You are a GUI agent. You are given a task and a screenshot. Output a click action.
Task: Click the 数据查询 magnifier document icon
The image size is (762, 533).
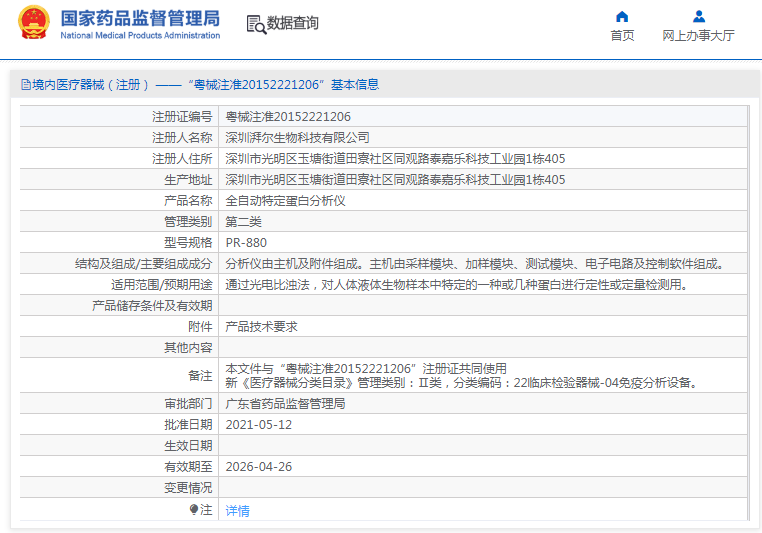(x=255, y=24)
